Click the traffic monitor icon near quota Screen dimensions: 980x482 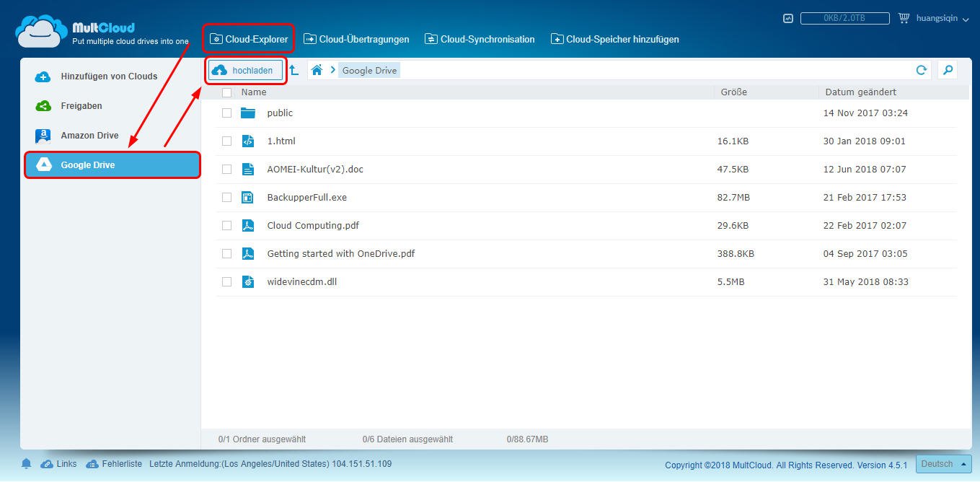click(788, 18)
